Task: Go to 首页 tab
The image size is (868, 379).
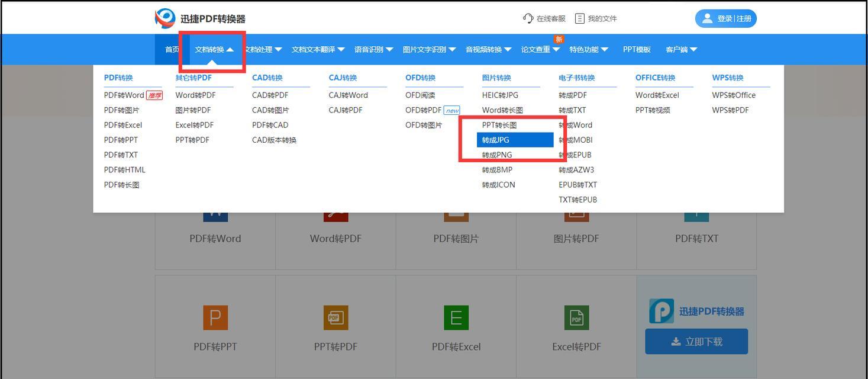Action: tap(172, 49)
